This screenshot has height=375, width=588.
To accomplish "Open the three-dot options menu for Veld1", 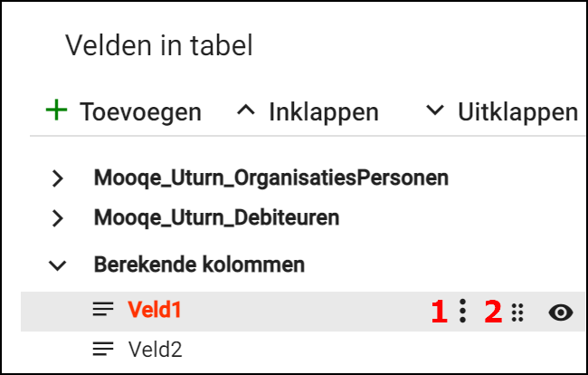I will [x=462, y=312].
